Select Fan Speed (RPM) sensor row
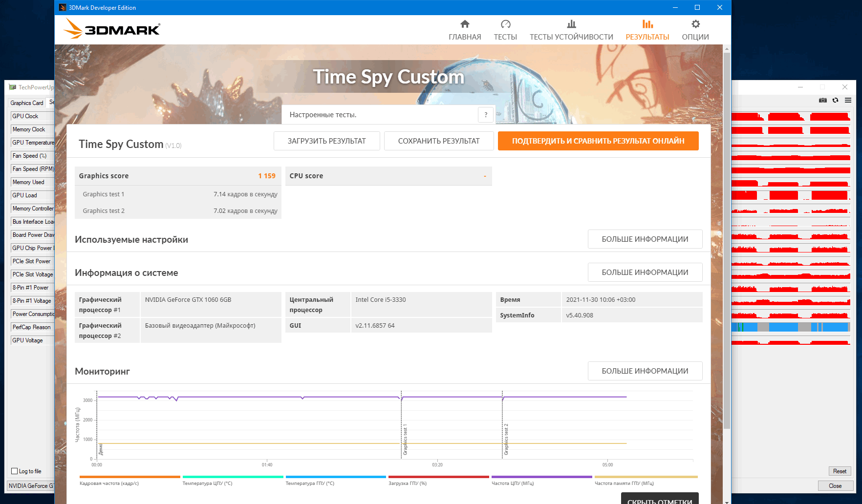862x504 pixels. 32,169
